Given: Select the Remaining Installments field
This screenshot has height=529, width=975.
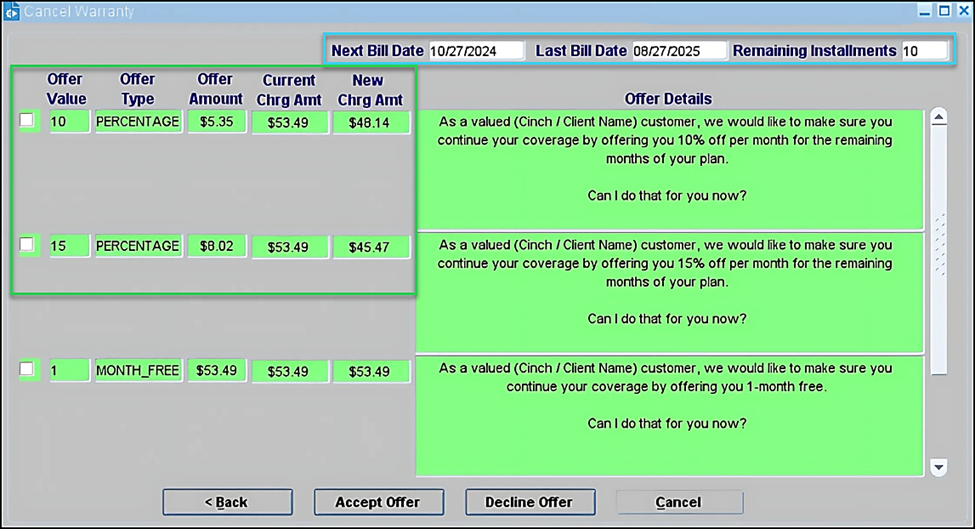Looking at the screenshot, I should coord(922,51).
